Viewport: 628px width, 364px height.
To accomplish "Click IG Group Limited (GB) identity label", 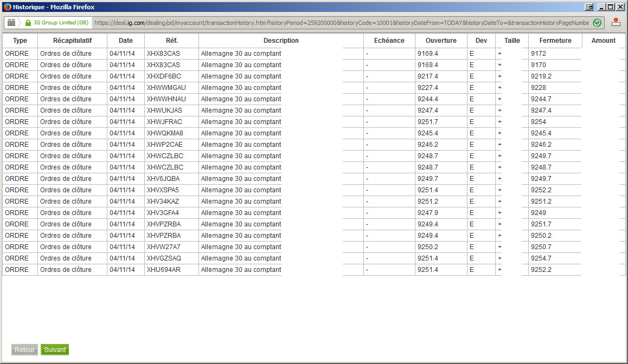I will pos(61,22).
